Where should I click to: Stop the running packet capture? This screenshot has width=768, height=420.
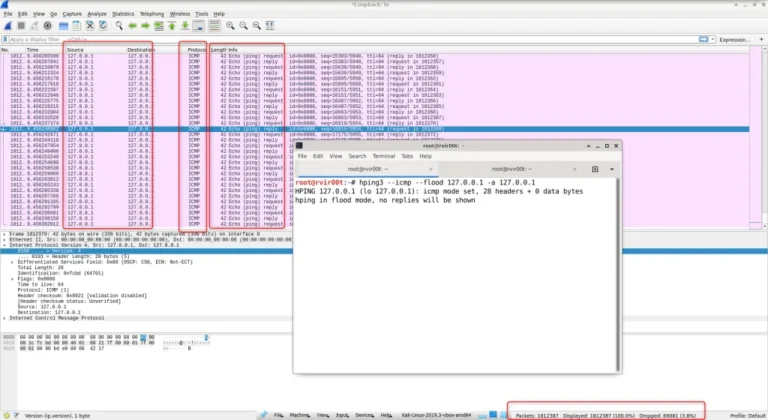(x=20, y=25)
